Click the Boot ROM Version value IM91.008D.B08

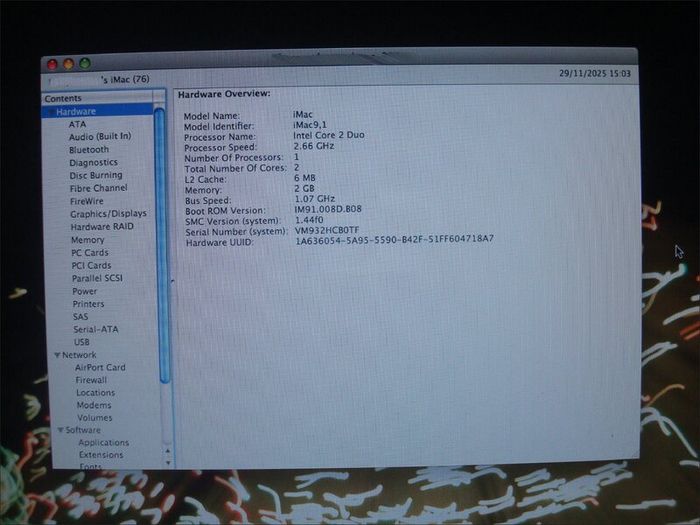[328, 209]
